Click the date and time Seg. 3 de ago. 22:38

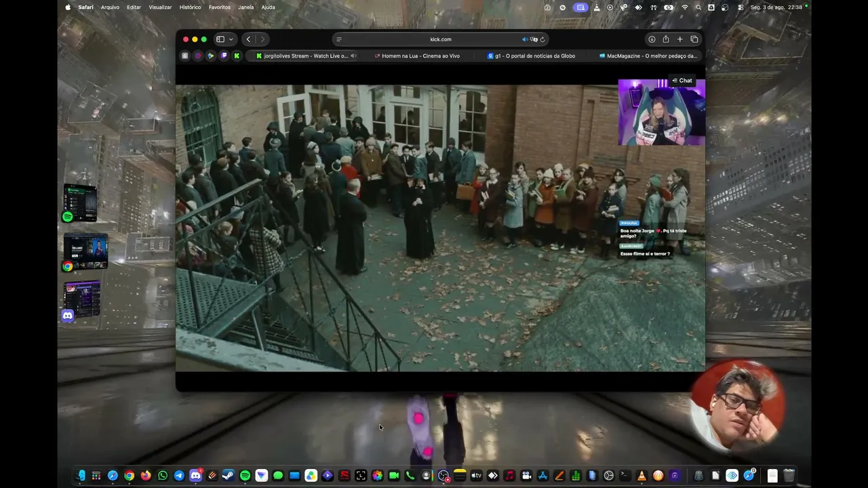[776, 7]
